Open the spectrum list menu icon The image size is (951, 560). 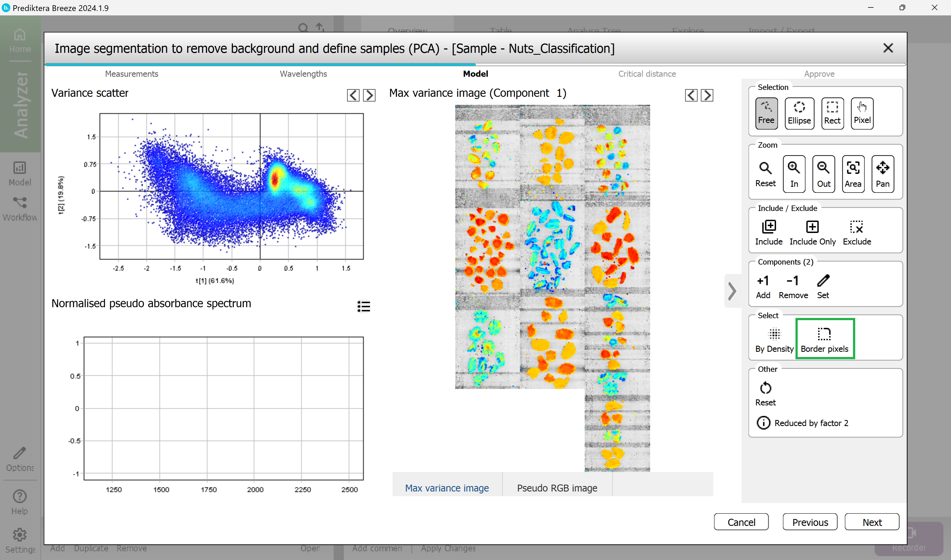363,306
